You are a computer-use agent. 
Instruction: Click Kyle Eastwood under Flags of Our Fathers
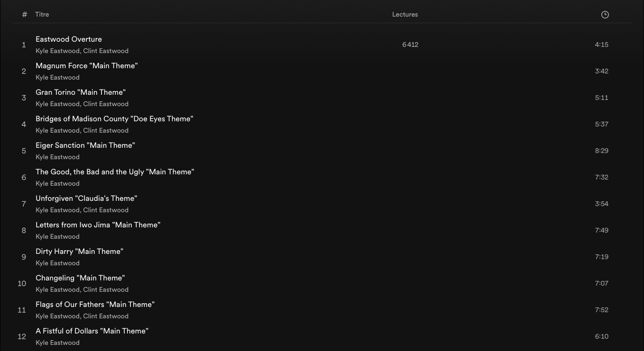(57, 316)
